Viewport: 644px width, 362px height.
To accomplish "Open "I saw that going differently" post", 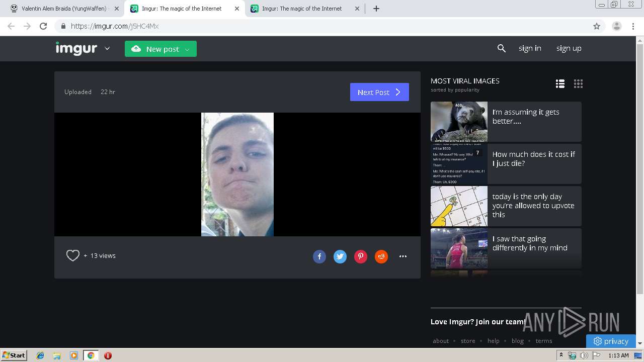I will [x=506, y=248].
